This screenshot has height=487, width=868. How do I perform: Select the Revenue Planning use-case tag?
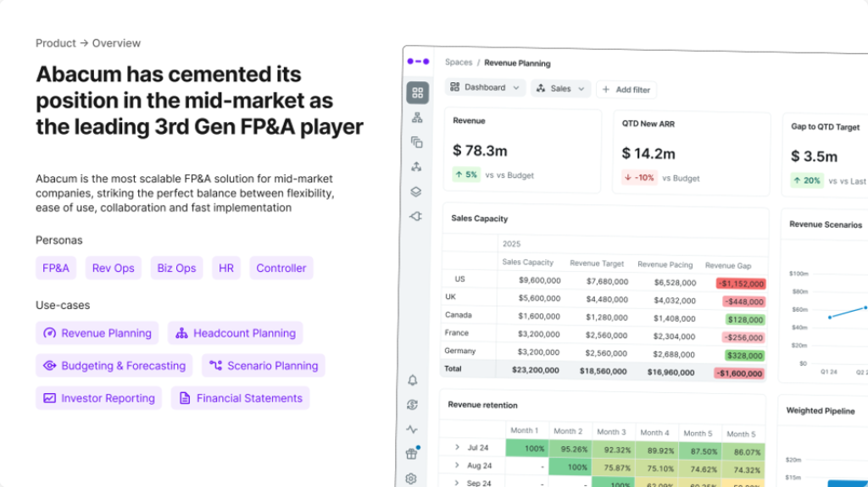pos(97,333)
